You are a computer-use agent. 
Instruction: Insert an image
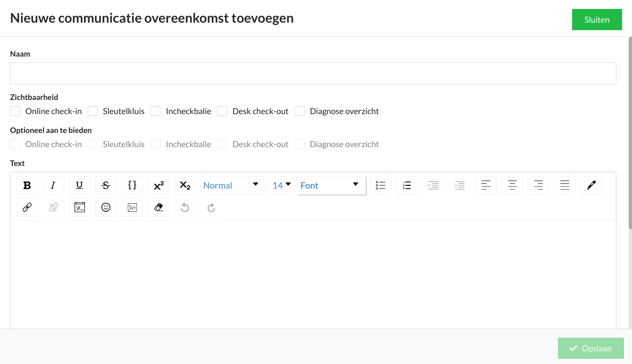point(133,207)
